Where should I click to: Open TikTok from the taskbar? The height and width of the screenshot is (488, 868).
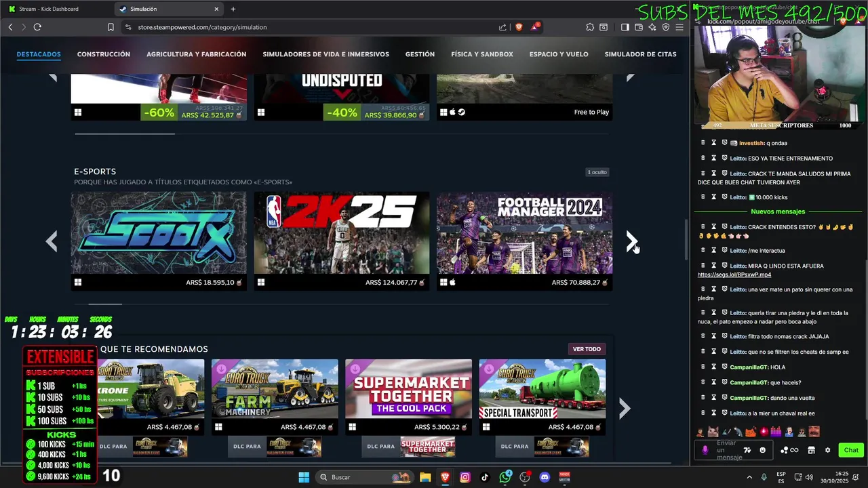tap(485, 477)
